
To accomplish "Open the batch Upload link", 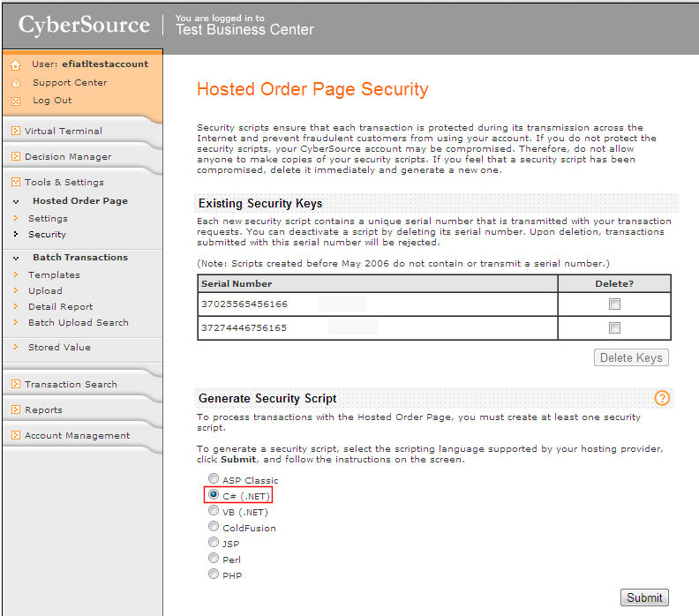I will click(45, 290).
